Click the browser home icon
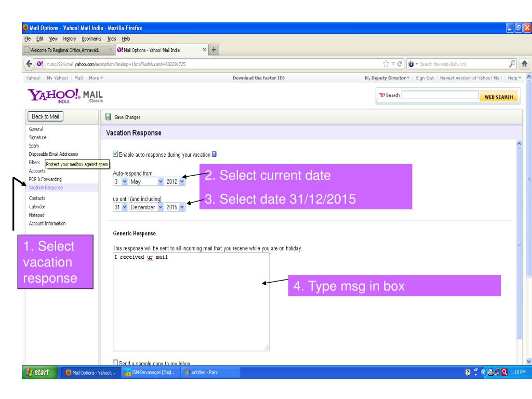532x399 pixels. click(x=524, y=64)
